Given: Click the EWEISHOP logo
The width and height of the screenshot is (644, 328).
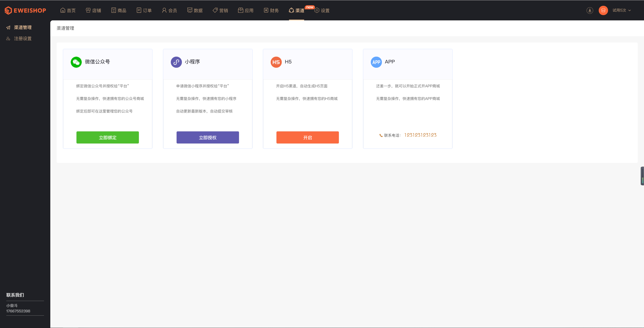Looking at the screenshot, I should tap(25, 10).
